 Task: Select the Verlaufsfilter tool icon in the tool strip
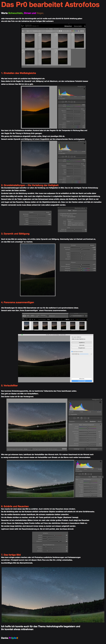pos(81,418)
